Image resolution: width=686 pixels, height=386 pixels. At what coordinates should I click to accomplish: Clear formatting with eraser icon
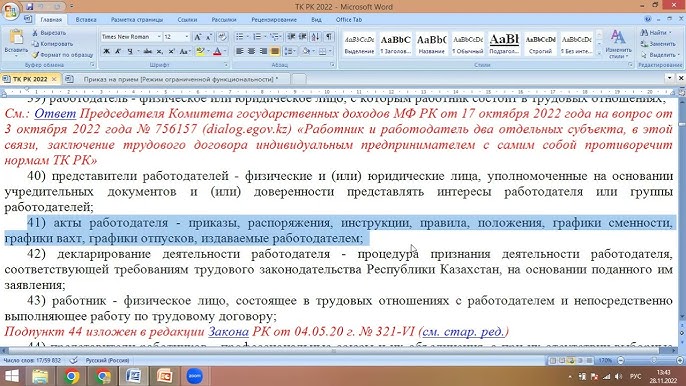coord(222,37)
